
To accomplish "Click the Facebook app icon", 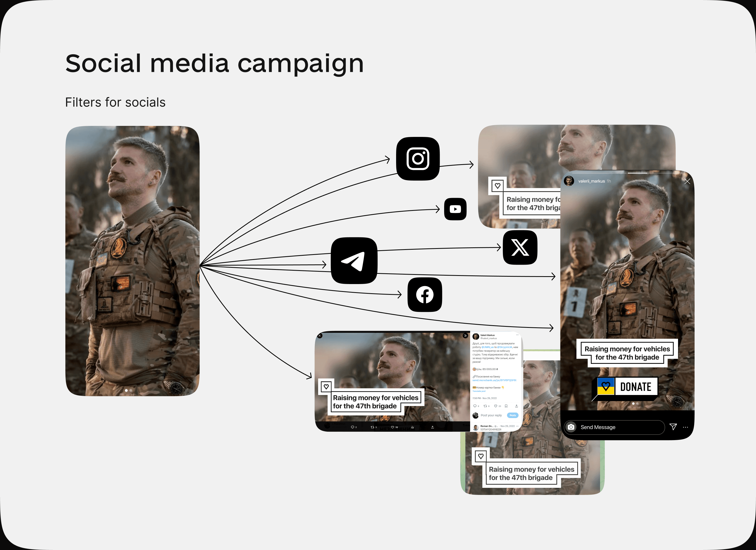I will (425, 295).
